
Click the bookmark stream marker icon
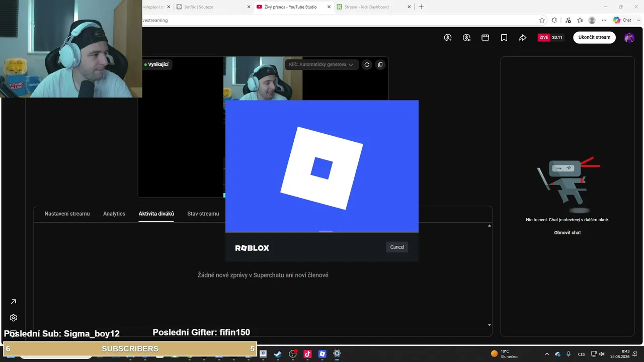(x=504, y=38)
